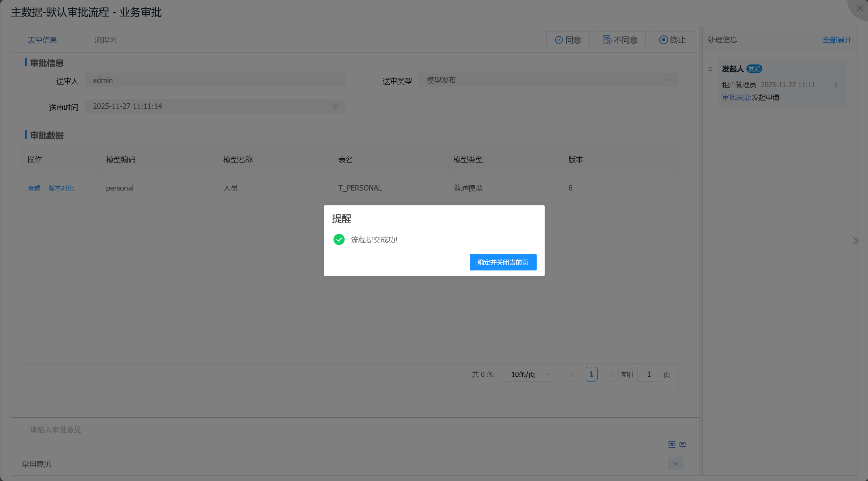Switch to the 流程图 tab
Screen dimensions: 868x481
click(105, 40)
